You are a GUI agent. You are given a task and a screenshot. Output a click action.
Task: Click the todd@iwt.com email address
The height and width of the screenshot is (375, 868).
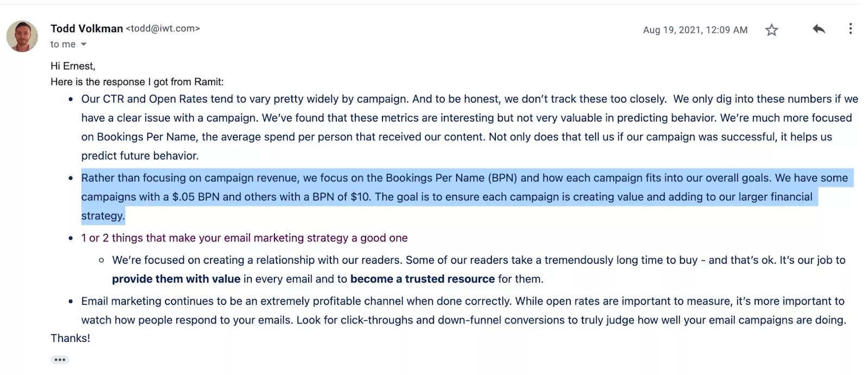tap(163, 29)
